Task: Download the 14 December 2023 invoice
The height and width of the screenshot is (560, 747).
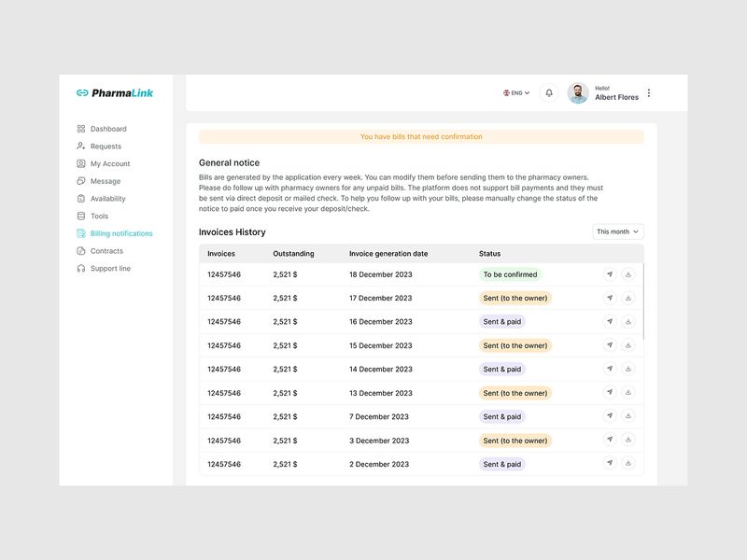Action: pos(628,369)
